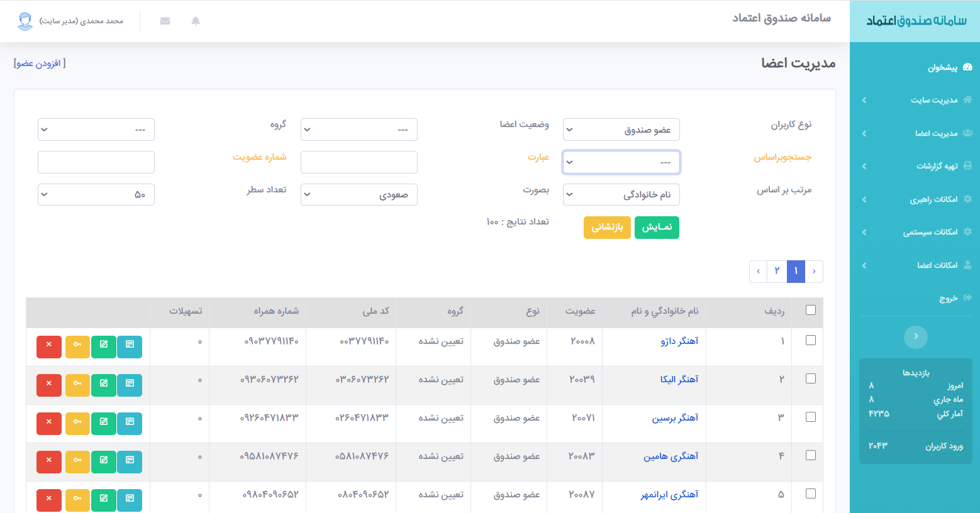
Task: View details icon for آهنگری هامین
Action: (130, 462)
